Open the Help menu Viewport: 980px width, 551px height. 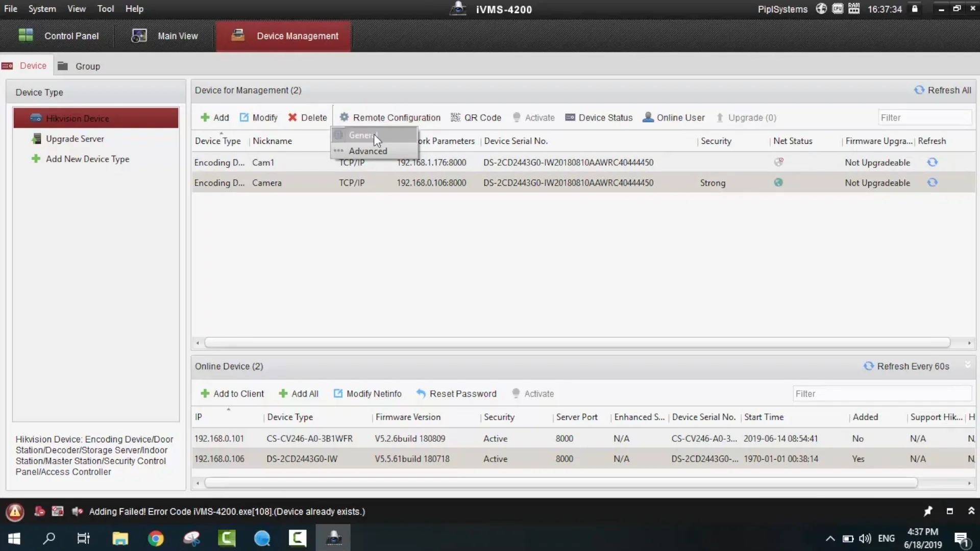(134, 9)
